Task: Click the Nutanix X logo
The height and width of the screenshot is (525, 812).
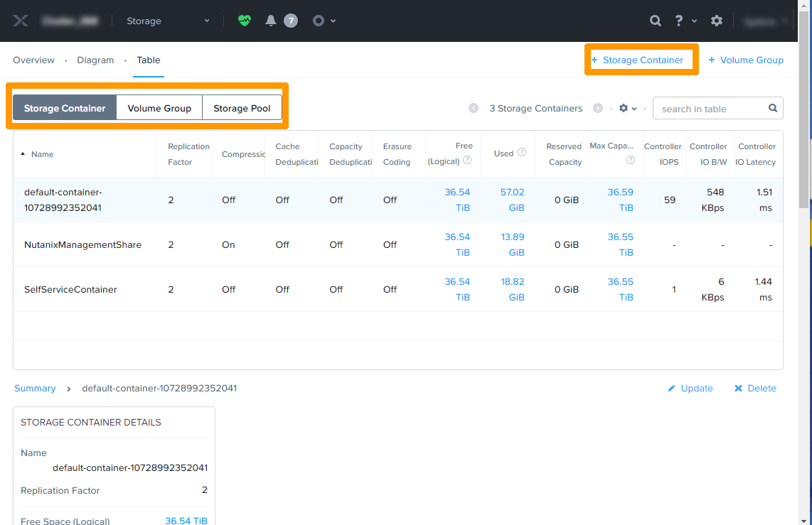Action: [21, 20]
